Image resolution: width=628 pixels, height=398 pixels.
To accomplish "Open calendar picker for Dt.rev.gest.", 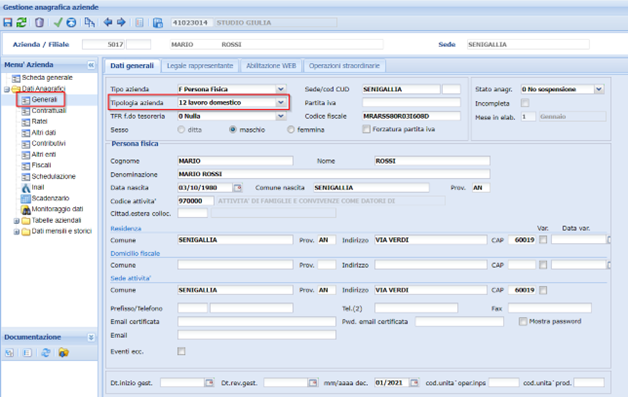I will point(313,383).
